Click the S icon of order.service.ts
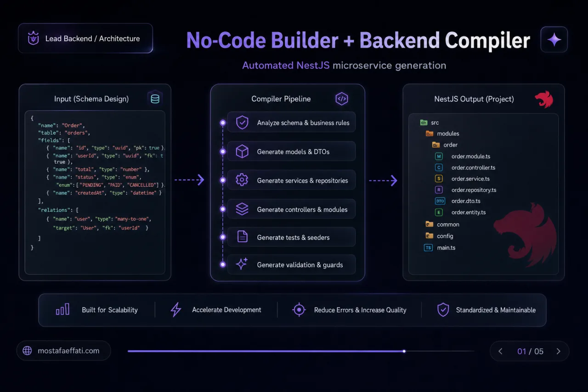Viewport: 588px width, 392px height. pos(439,179)
